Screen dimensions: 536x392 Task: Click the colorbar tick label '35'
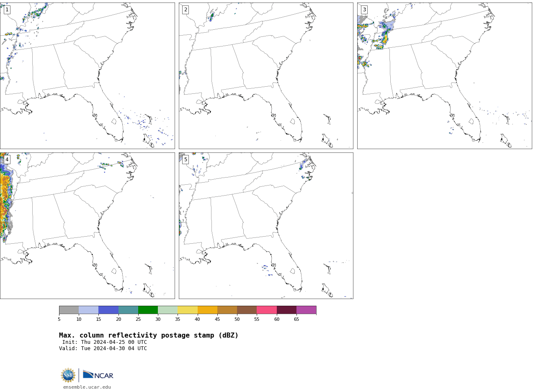point(178,320)
